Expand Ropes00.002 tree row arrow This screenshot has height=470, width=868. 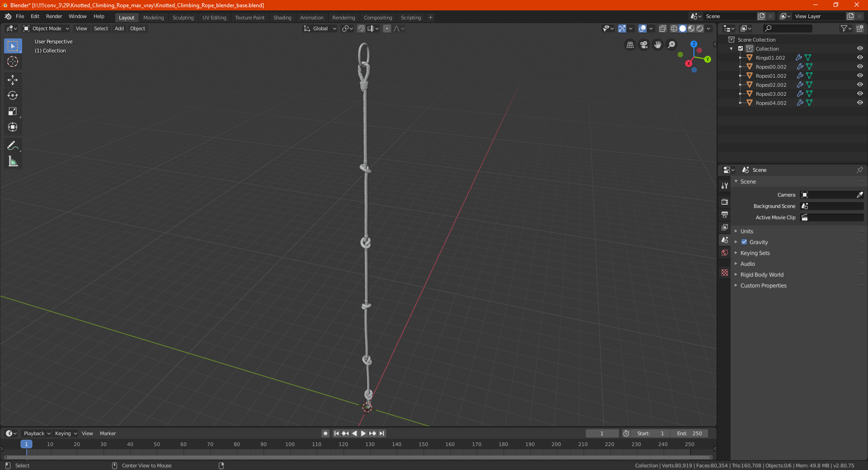click(740, 67)
